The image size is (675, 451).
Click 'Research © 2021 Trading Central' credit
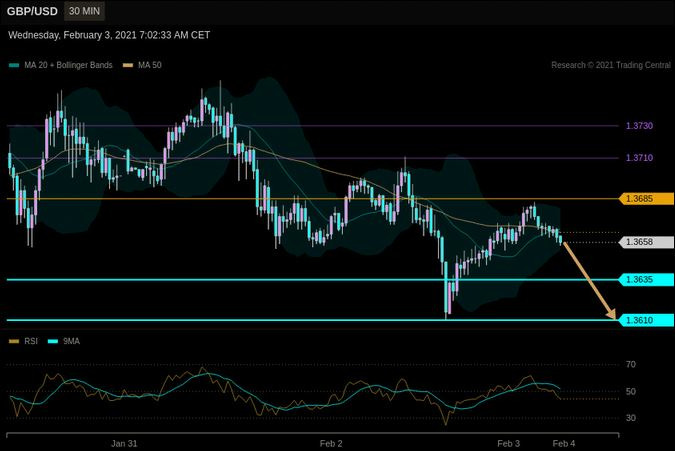[611, 65]
